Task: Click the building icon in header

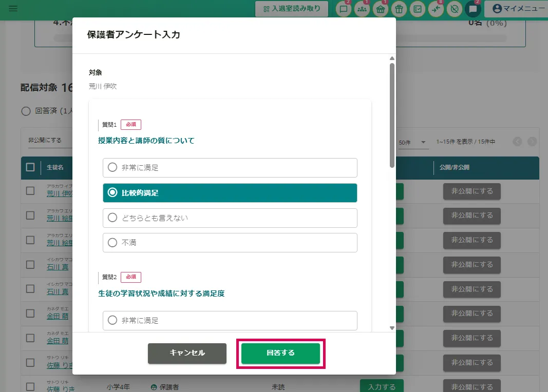Action: click(x=380, y=9)
